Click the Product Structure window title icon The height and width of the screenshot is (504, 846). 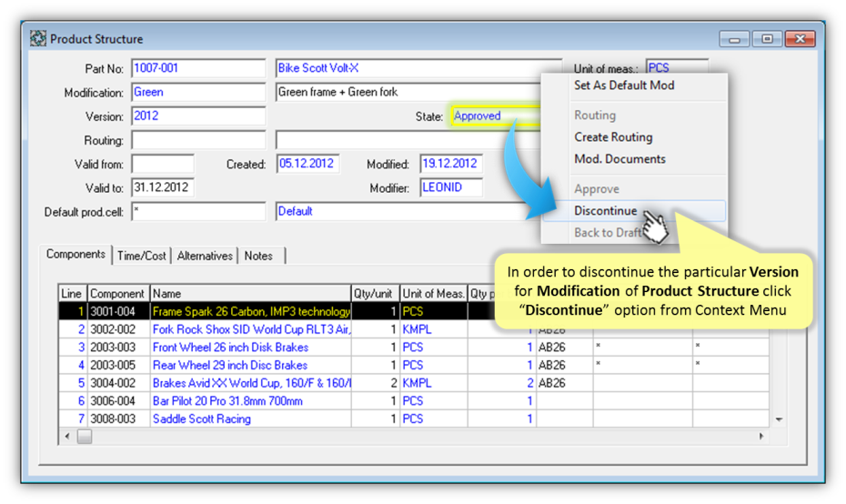point(38,39)
